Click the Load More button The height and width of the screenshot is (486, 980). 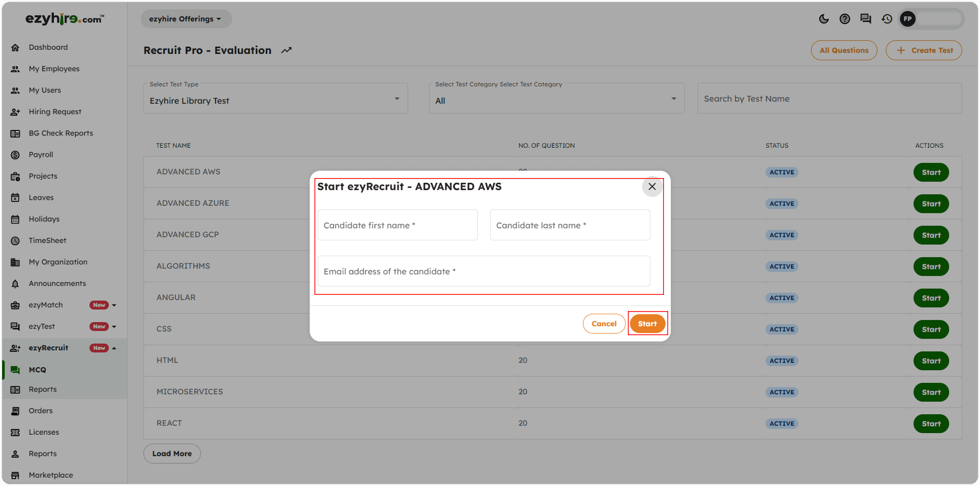[x=172, y=454]
